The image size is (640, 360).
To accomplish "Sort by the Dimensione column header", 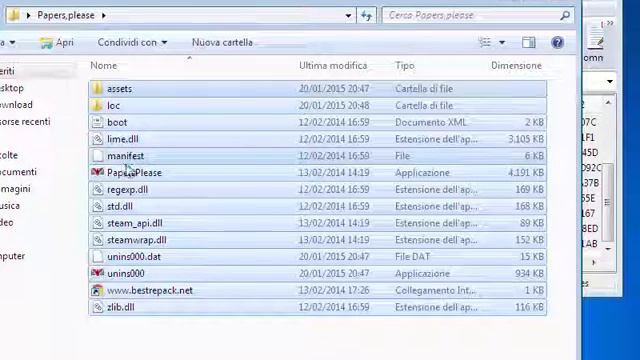I will pyautogui.click(x=516, y=65).
